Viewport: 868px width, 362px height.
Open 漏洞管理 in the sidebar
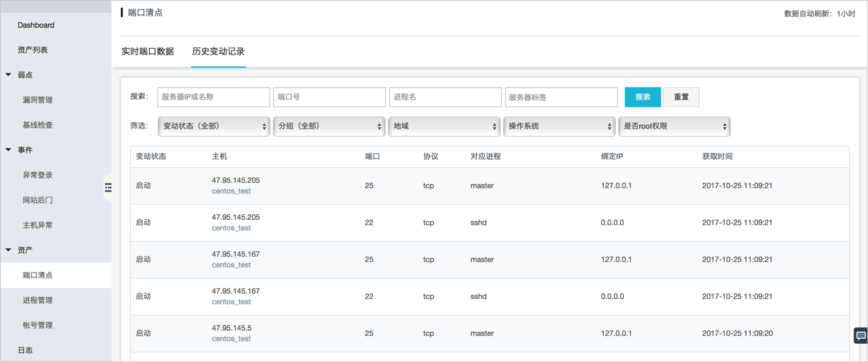pyautogui.click(x=38, y=100)
